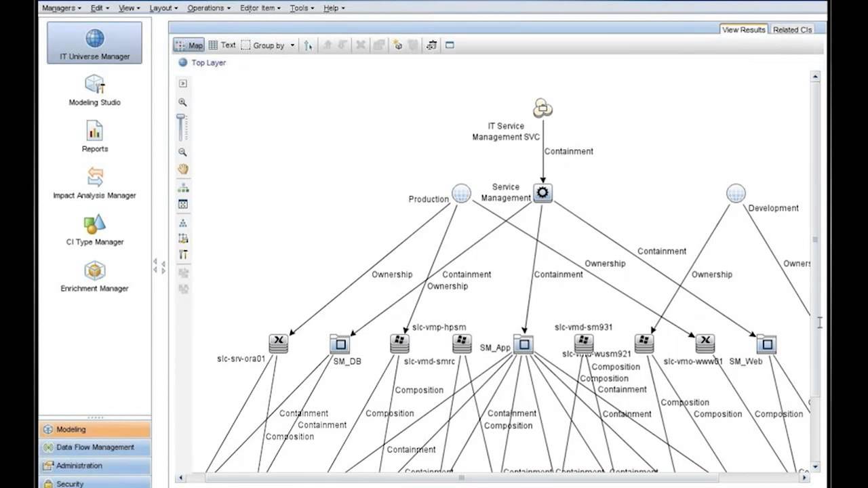The height and width of the screenshot is (488, 868).
Task: Select the Production globe node
Action: (x=461, y=194)
